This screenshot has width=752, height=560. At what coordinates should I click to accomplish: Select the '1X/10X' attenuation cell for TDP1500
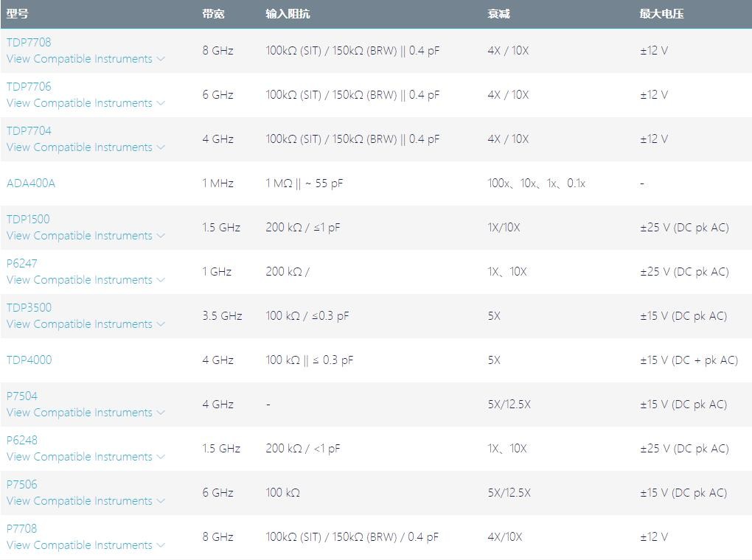tap(504, 228)
